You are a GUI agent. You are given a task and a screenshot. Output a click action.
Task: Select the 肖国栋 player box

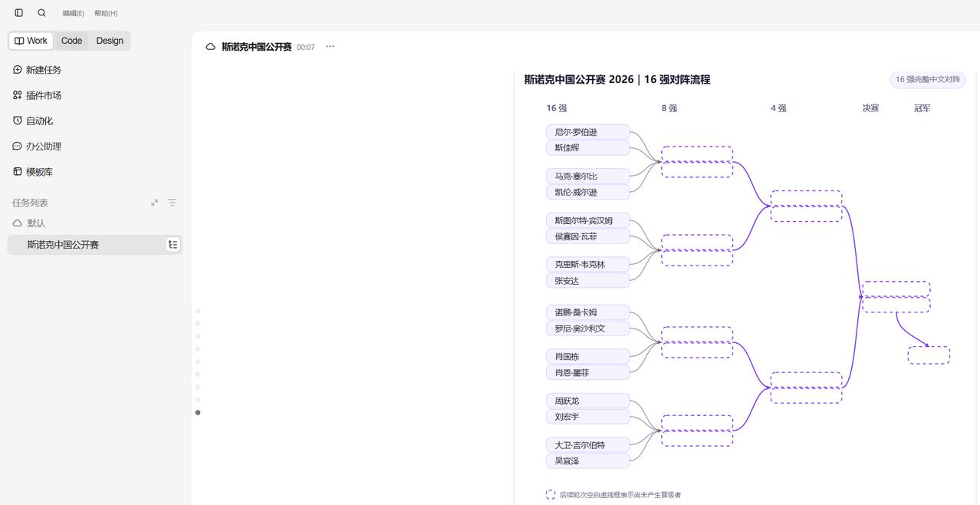coord(587,357)
